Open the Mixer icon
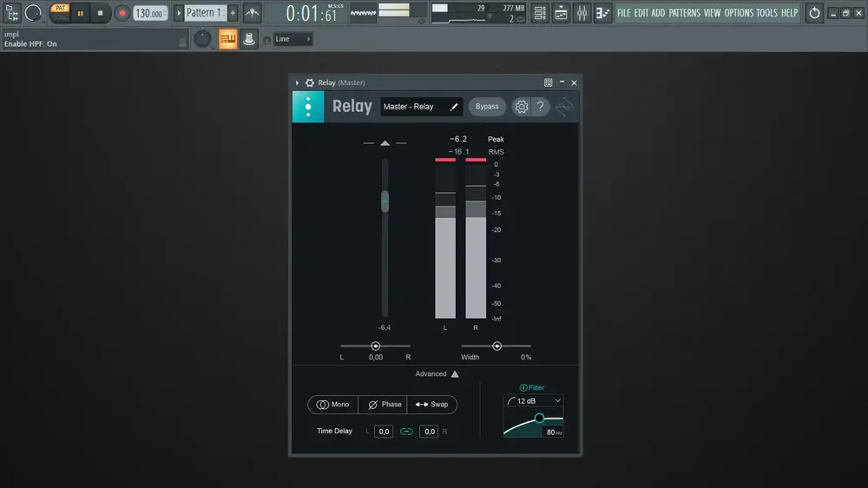 coord(582,13)
